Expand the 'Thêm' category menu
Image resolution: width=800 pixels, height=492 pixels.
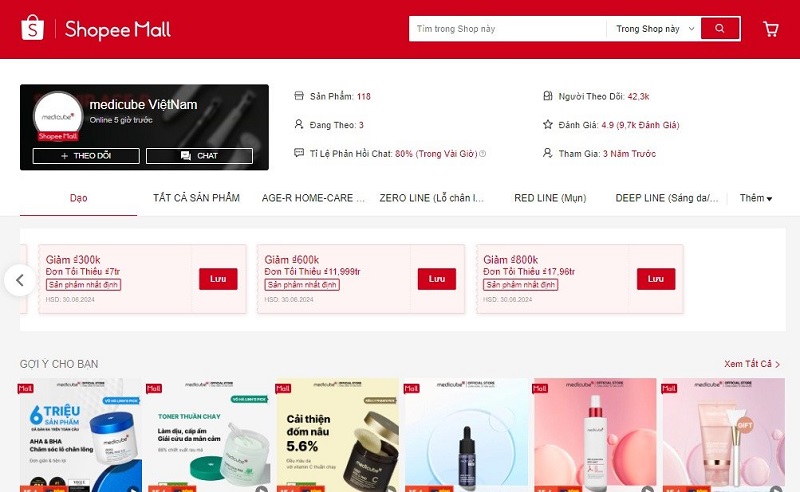pos(755,198)
